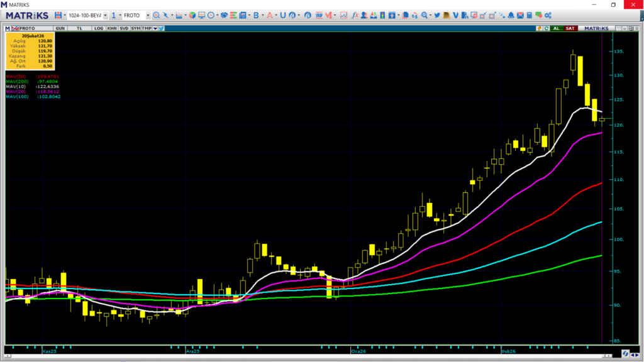644x362 pixels.
Task: Click the alarm bell icon
Action: click(511, 15)
